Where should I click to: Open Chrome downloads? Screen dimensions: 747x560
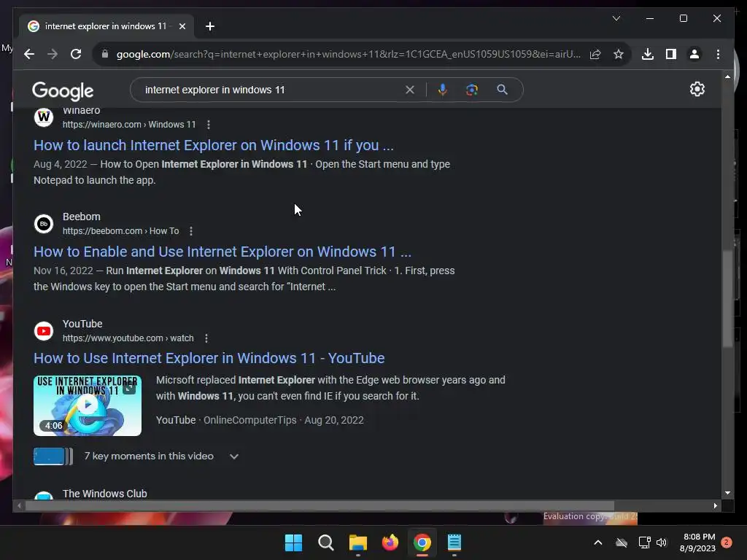tap(648, 54)
